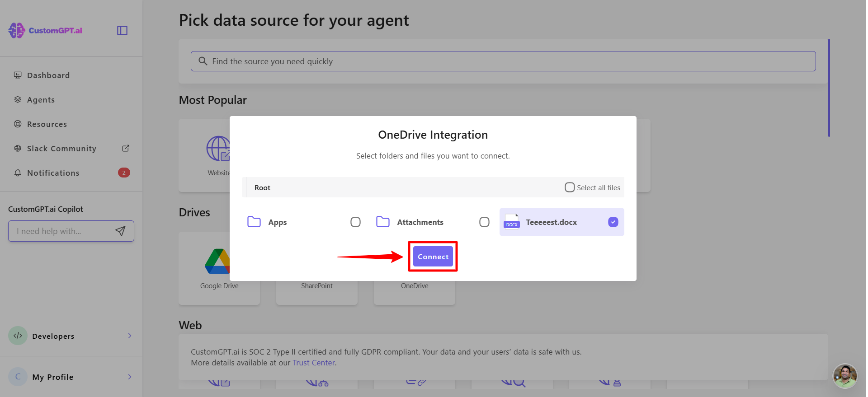Click the Dashboard monitor icon

click(x=18, y=75)
